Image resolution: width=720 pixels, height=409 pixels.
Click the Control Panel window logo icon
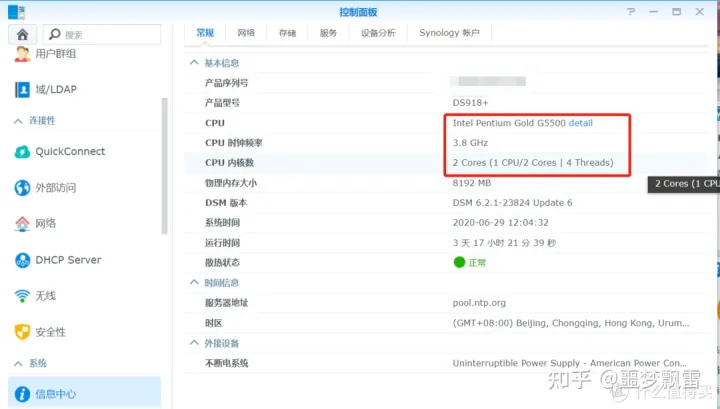pyautogui.click(x=17, y=12)
